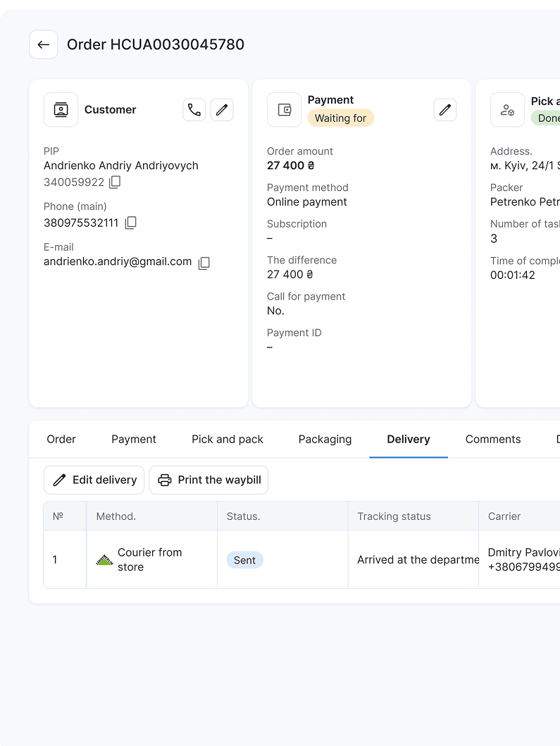
Task: Click the Waiting for payment badge
Action: [341, 118]
